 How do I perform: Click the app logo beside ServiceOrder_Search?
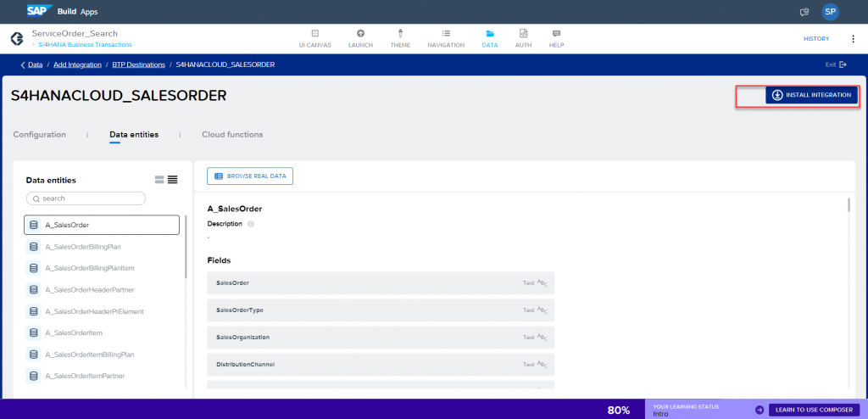[17, 39]
